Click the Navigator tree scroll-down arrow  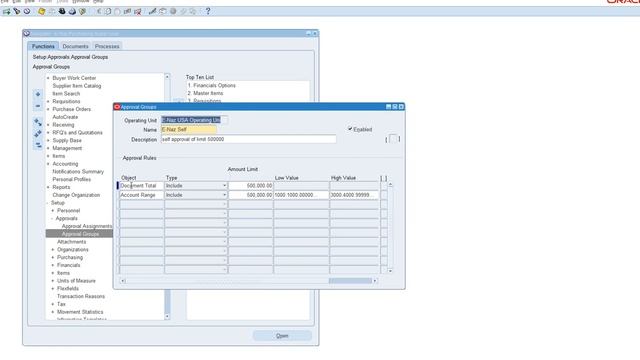[167, 317]
